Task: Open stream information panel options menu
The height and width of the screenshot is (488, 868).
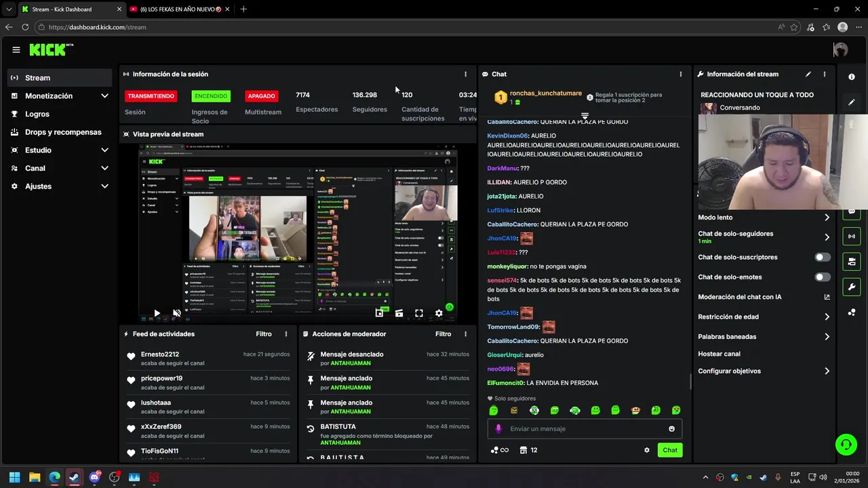Action: point(825,74)
